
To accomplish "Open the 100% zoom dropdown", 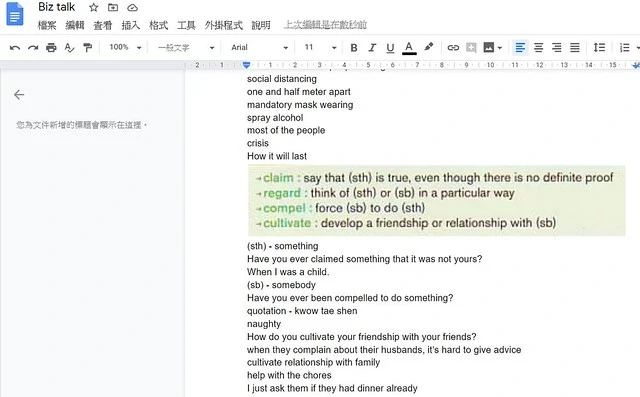I will (125, 47).
